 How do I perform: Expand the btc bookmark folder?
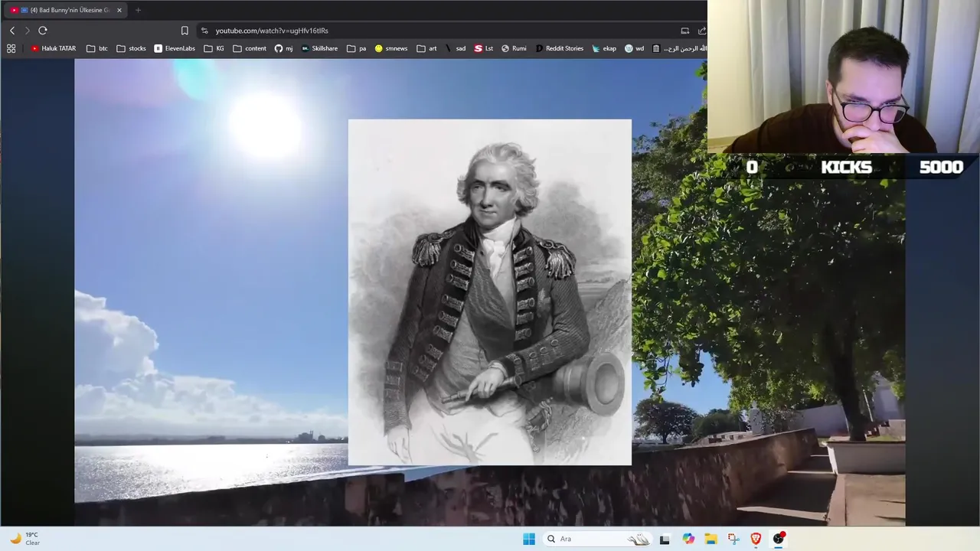click(x=97, y=48)
